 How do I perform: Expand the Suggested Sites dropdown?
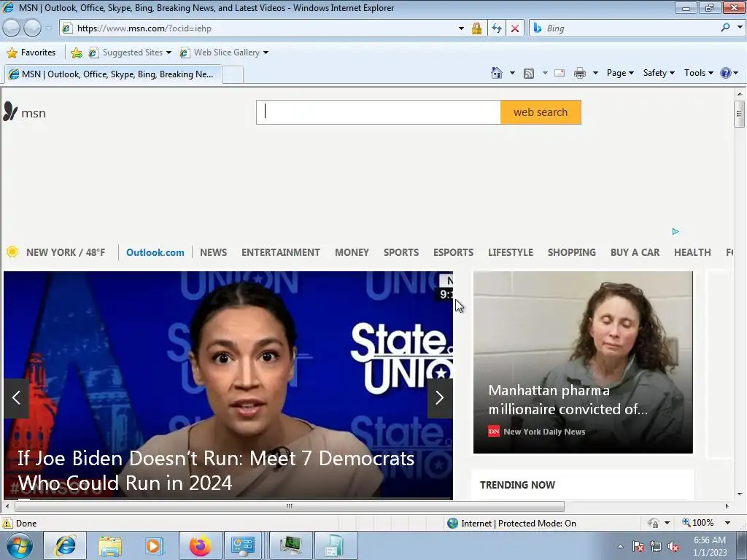coord(169,52)
